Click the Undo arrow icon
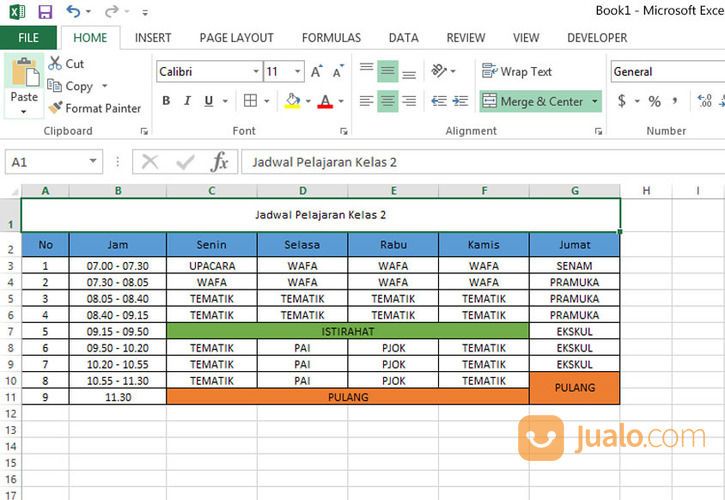This screenshot has height=500, width=725. [74, 12]
